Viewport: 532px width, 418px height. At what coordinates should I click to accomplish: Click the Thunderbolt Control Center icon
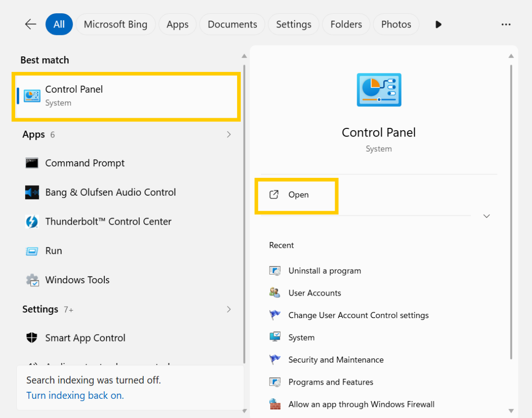pyautogui.click(x=32, y=221)
